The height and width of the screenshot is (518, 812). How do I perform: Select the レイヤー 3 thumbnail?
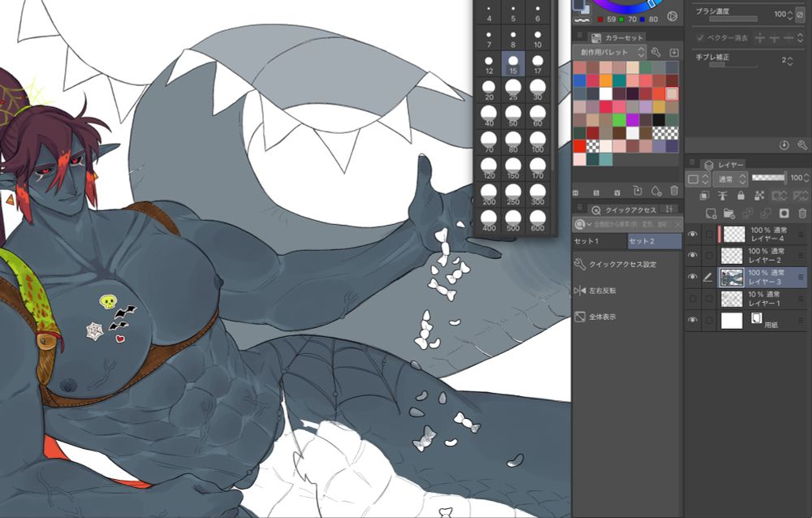[x=732, y=277]
